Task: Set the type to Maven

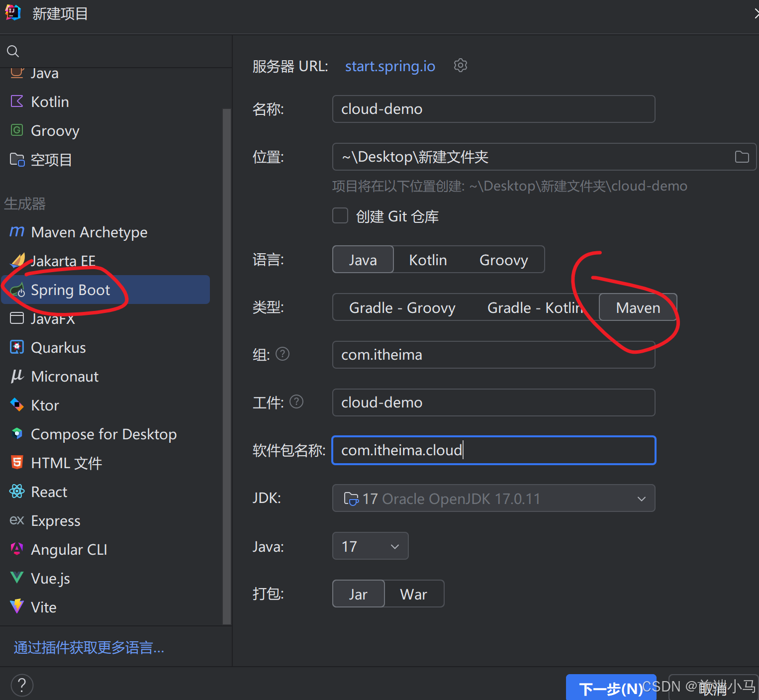Action: pyautogui.click(x=638, y=307)
